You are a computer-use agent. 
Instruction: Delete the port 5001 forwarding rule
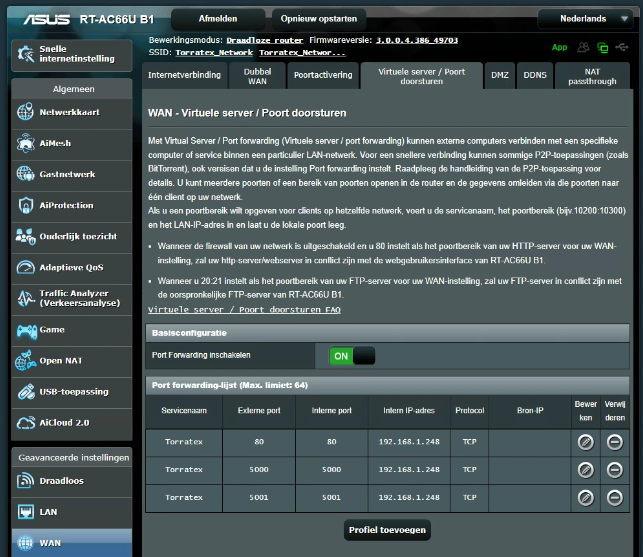click(x=614, y=496)
